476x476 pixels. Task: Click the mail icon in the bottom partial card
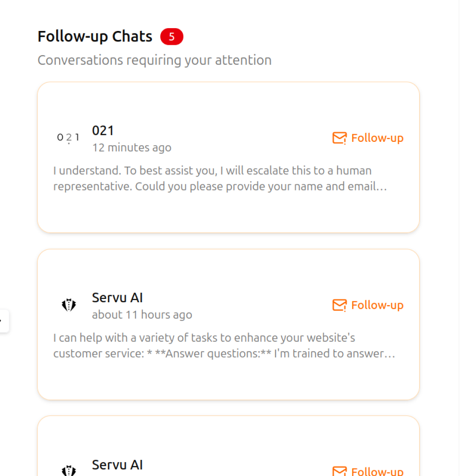tap(339, 471)
